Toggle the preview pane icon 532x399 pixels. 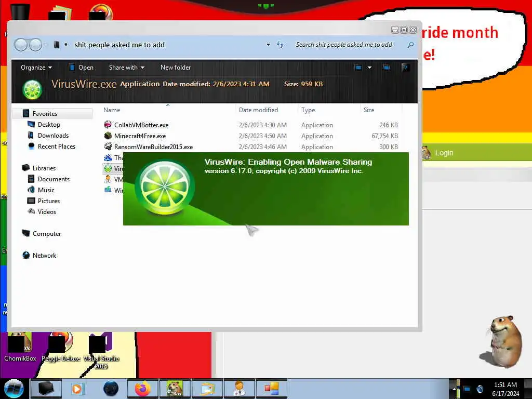[x=387, y=67]
